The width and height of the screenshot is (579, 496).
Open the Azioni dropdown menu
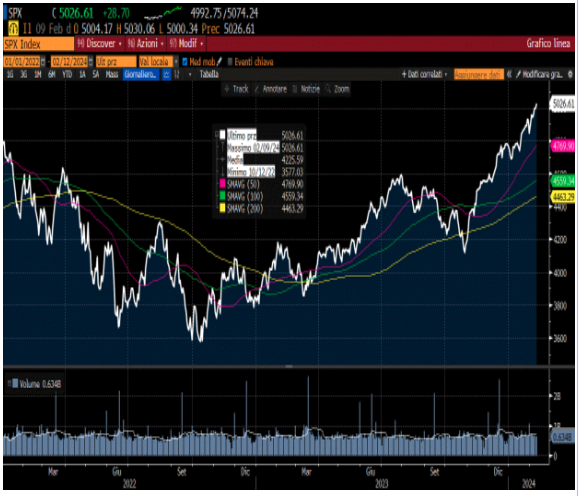[x=145, y=44]
